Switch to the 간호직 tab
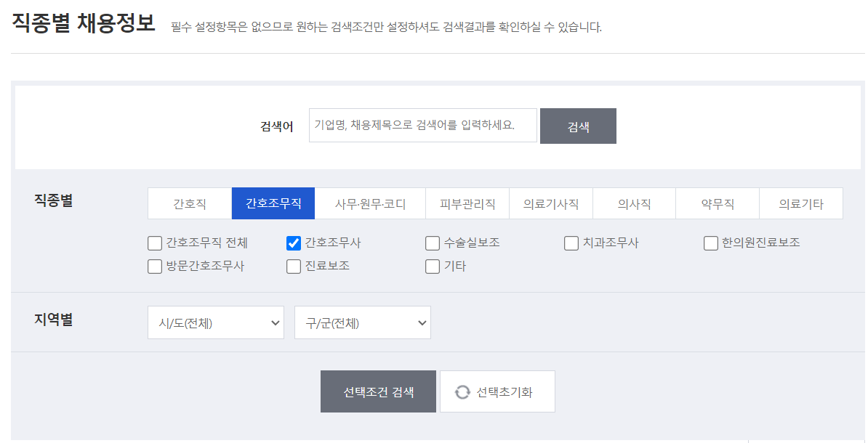The height and width of the screenshot is (443, 868). tap(188, 203)
